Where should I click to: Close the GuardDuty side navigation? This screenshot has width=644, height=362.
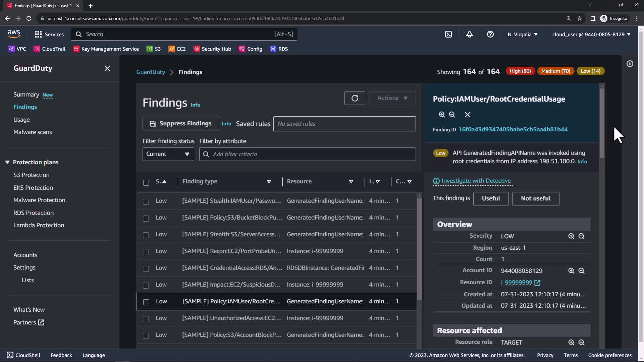tap(107, 68)
